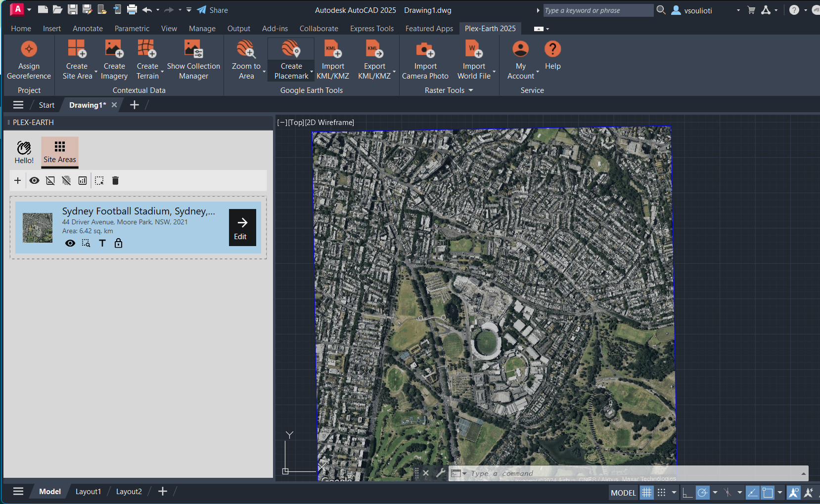Open the Express Tools ribbon tab
This screenshot has width=820, height=504.
(372, 29)
